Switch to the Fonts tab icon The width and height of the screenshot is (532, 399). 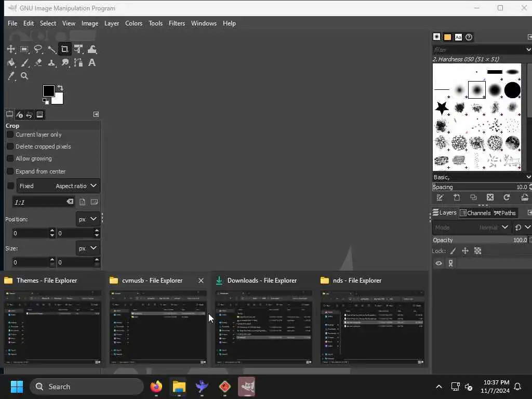pyautogui.click(x=458, y=37)
